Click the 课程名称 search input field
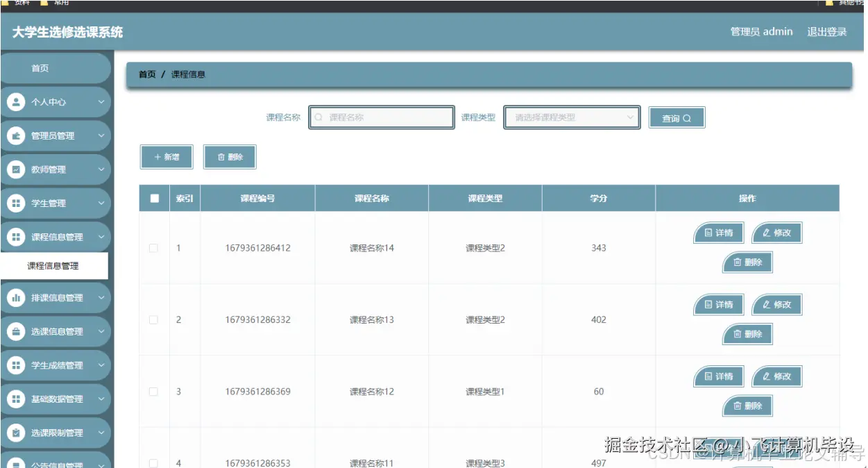The width and height of the screenshot is (868, 468). 382,118
